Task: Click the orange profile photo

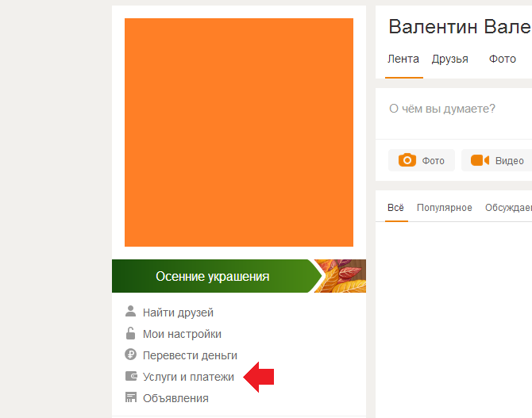Action: pyautogui.click(x=239, y=132)
